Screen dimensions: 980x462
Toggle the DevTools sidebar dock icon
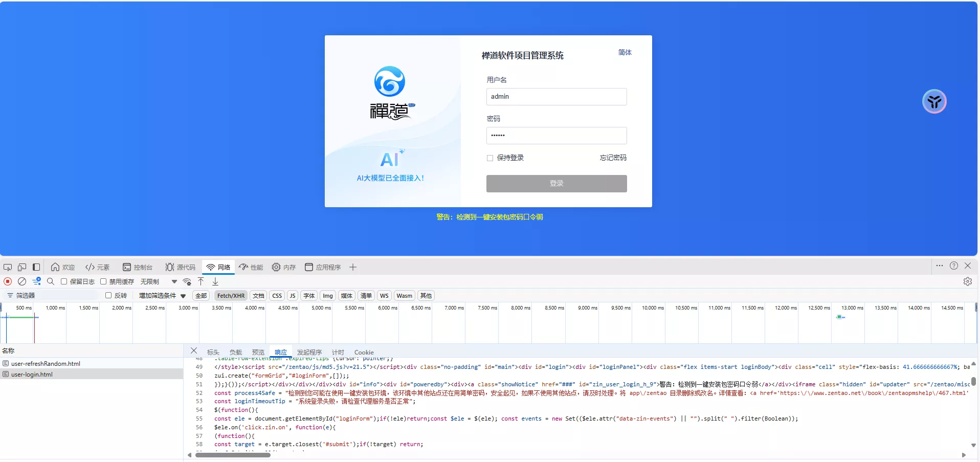(x=36, y=267)
